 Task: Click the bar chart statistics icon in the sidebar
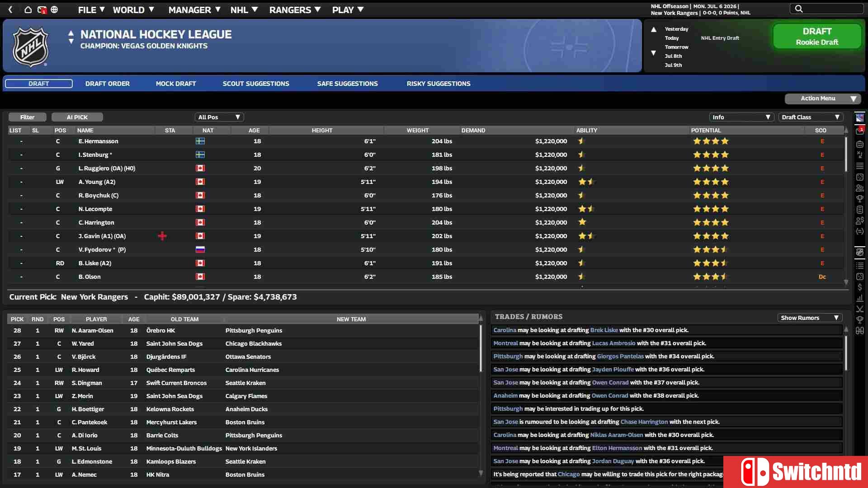point(860,298)
